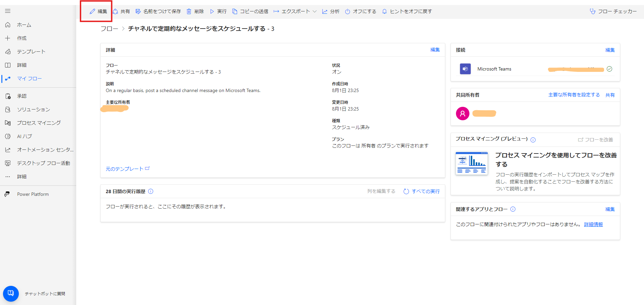Screen dimensions: 644x305
Task: Open 承認 in the sidebar
Action: pos(22,96)
